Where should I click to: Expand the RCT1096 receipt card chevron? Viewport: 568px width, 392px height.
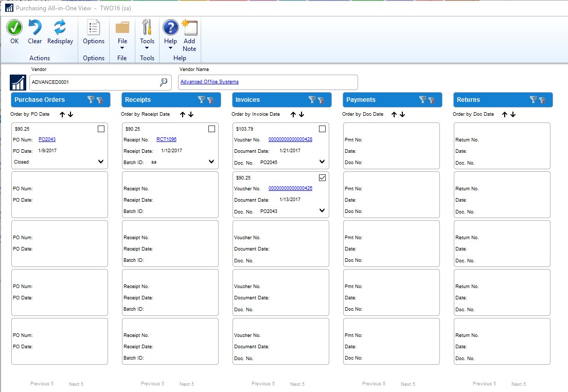click(211, 162)
